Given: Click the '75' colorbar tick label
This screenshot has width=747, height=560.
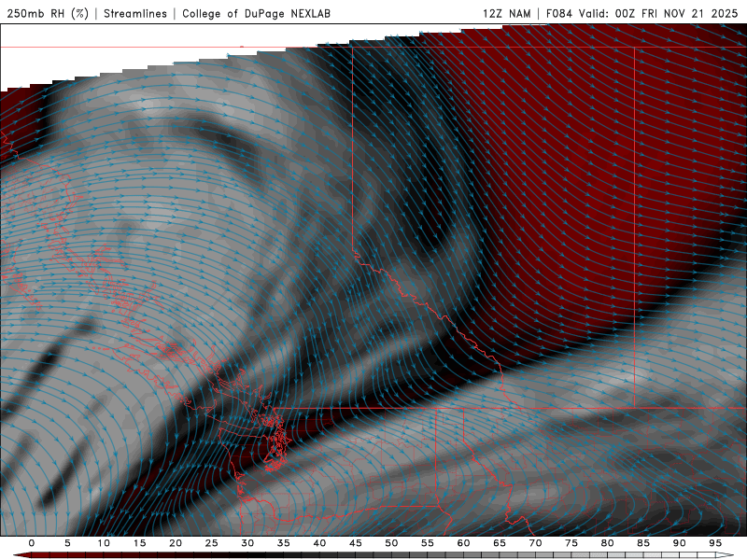Looking at the screenshot, I should [571, 543].
